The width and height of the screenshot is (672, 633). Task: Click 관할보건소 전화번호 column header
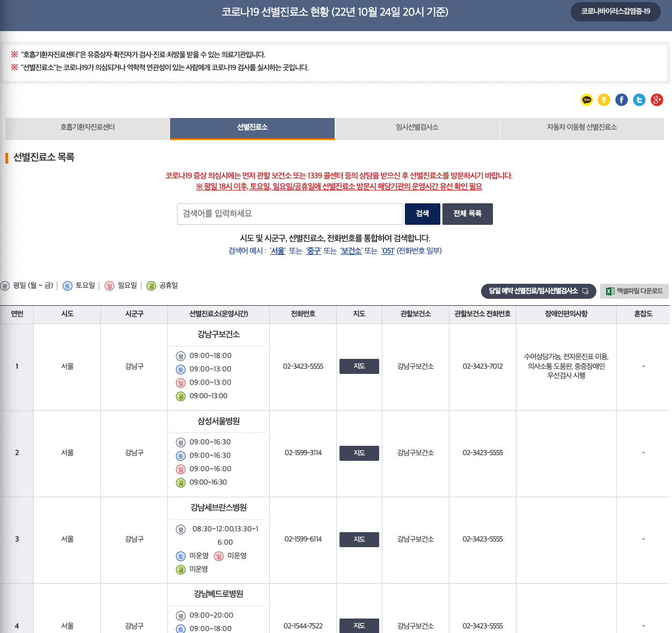pos(483,314)
